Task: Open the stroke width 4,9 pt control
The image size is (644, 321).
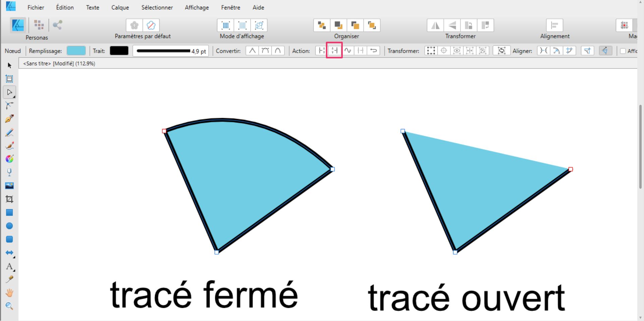Action: (171, 51)
